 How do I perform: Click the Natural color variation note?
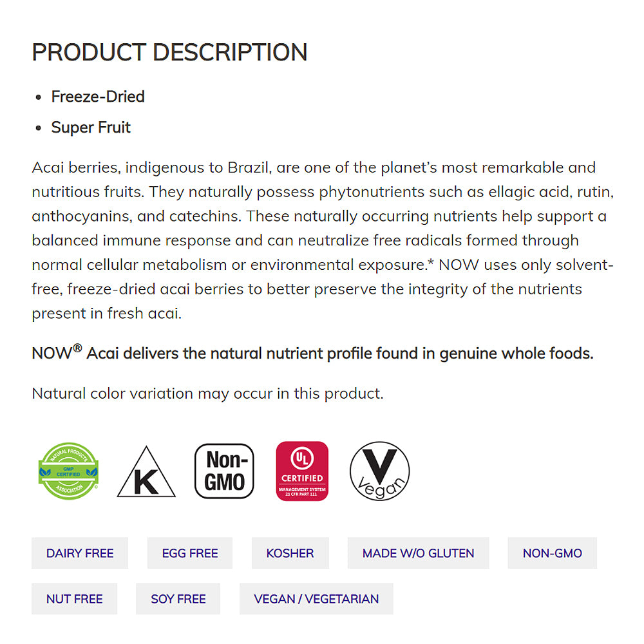207,393
